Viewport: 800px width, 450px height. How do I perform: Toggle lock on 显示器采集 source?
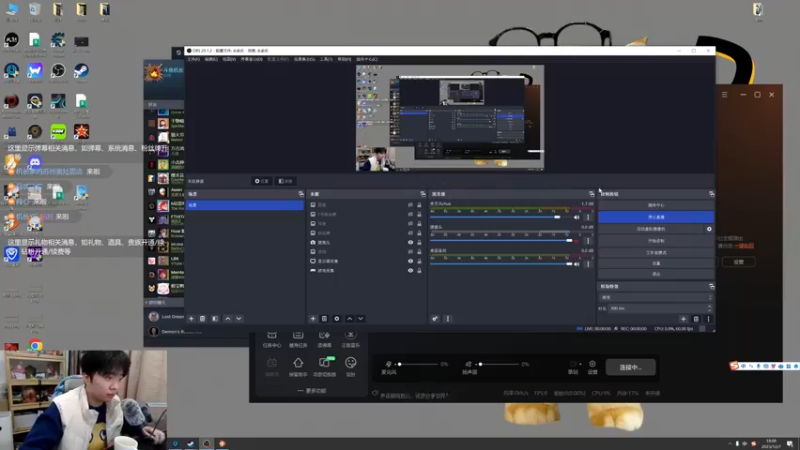click(x=419, y=261)
